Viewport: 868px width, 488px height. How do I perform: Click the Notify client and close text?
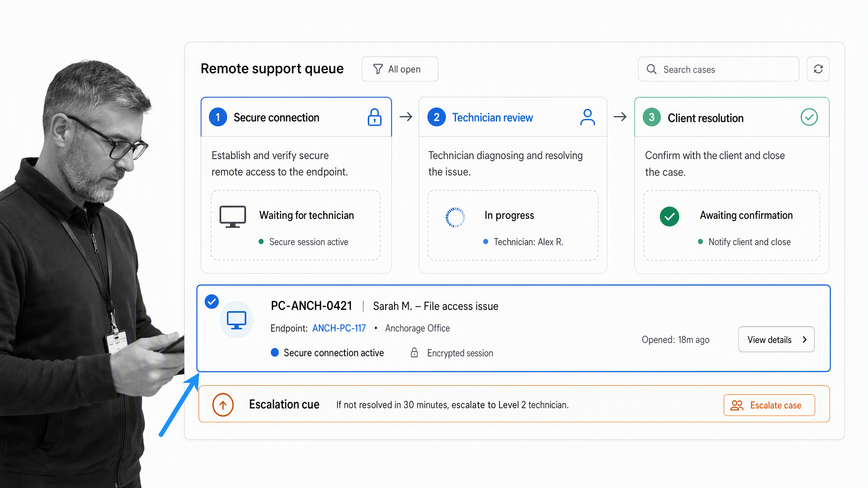tap(750, 242)
